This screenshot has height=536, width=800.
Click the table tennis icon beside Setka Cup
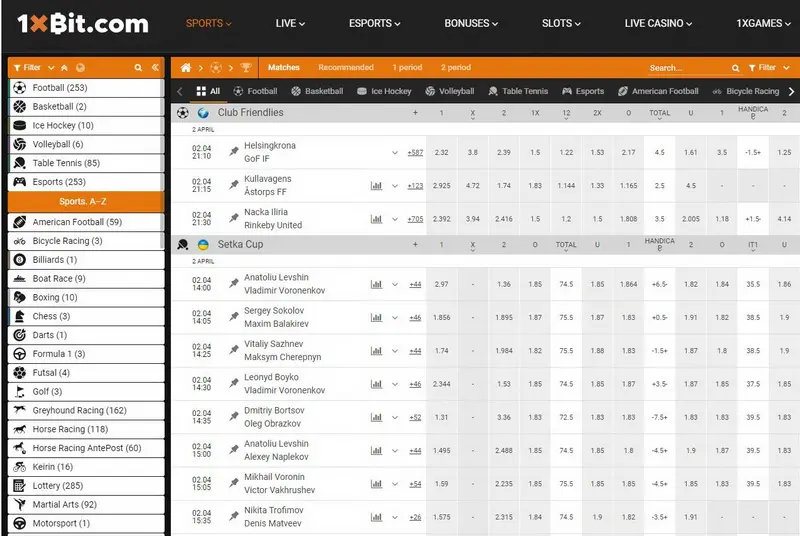point(183,245)
